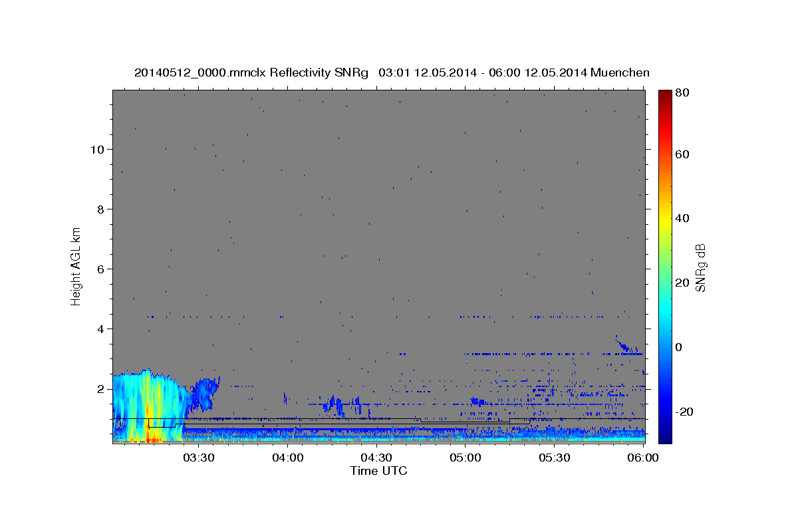Click the height axis label 2

point(100,388)
